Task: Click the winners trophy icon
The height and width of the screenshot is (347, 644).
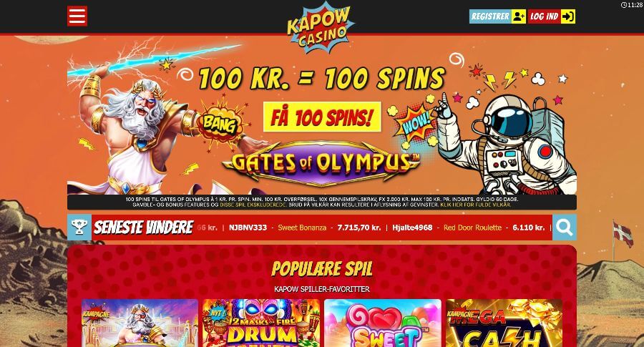Action: pyautogui.click(x=79, y=227)
